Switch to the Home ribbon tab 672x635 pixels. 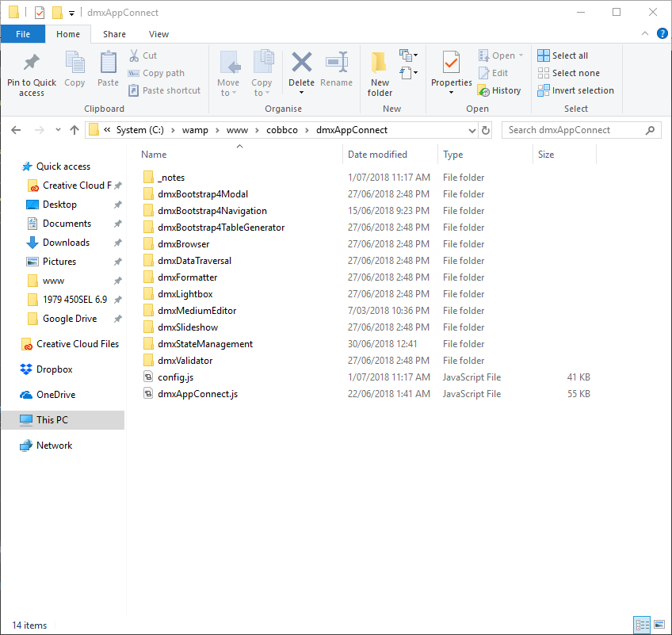68,34
